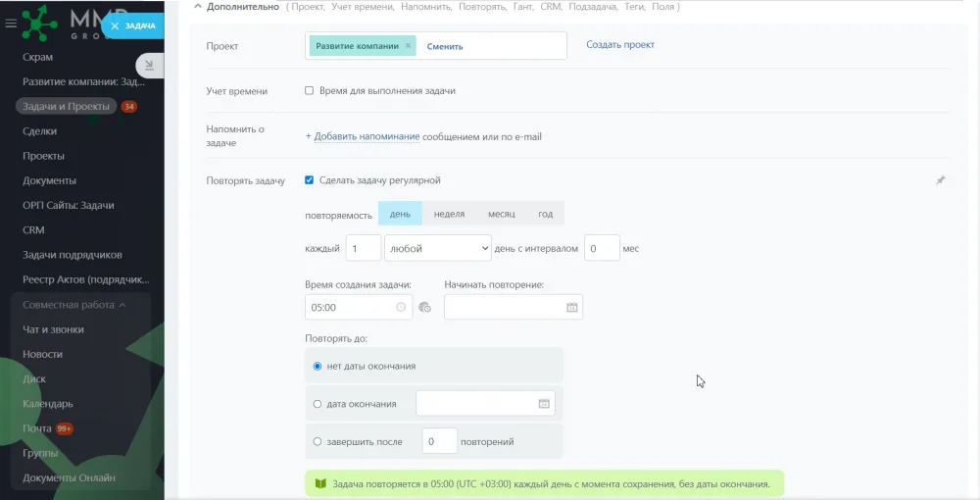
Task: Click the Сменить project link
Action: pyautogui.click(x=444, y=46)
